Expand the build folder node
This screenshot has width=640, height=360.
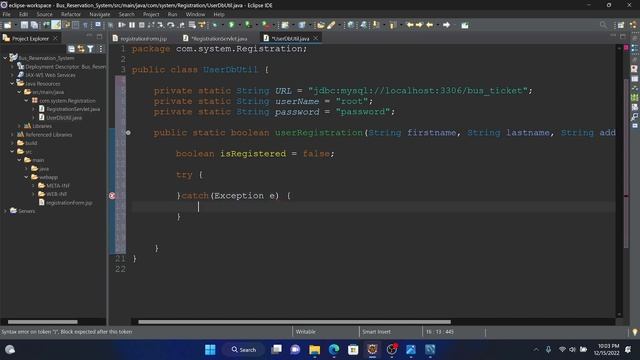12,143
